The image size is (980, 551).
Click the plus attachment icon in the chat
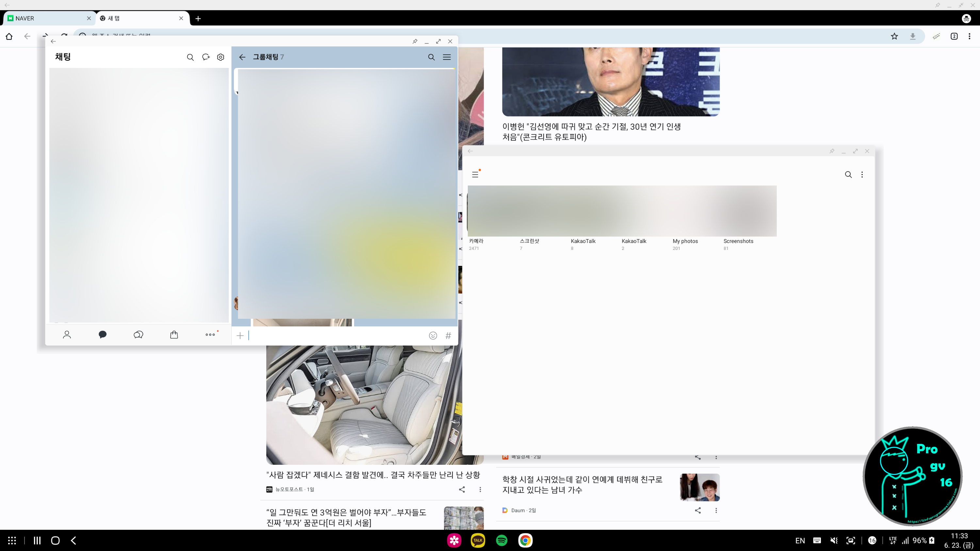(x=240, y=336)
